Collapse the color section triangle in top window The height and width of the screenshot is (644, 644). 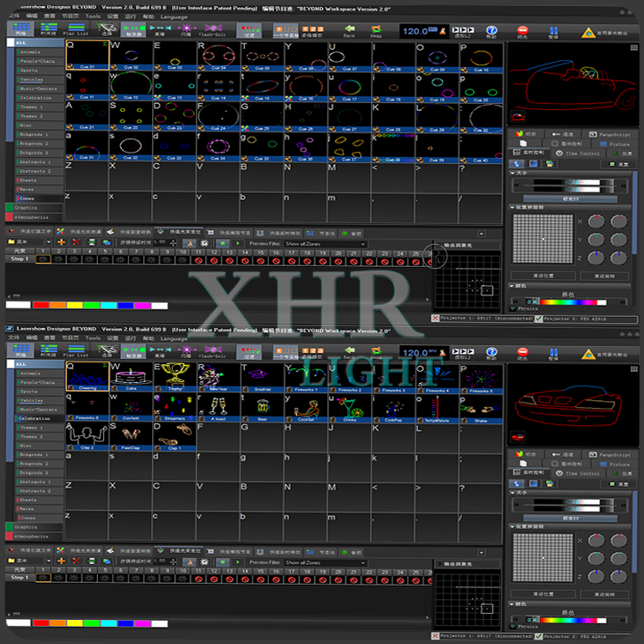(x=512, y=285)
